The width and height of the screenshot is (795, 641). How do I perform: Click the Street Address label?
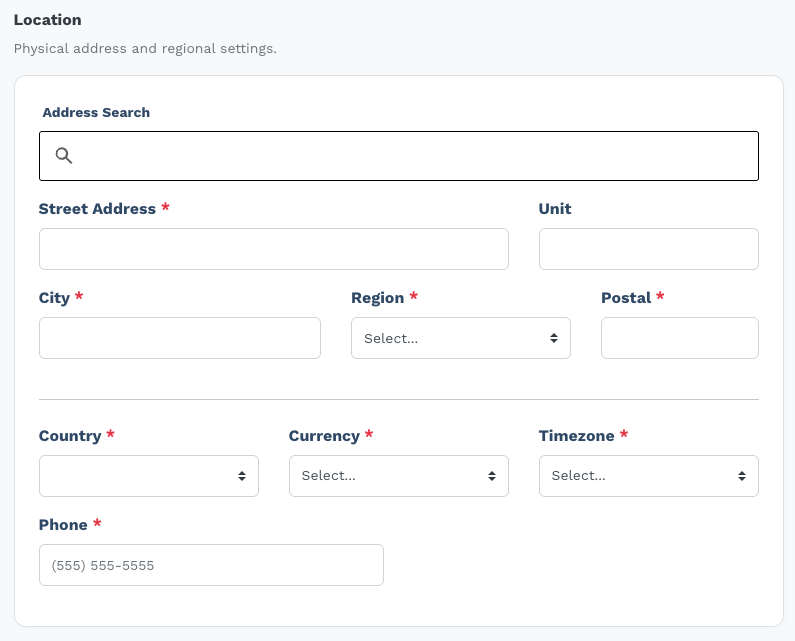tap(97, 209)
